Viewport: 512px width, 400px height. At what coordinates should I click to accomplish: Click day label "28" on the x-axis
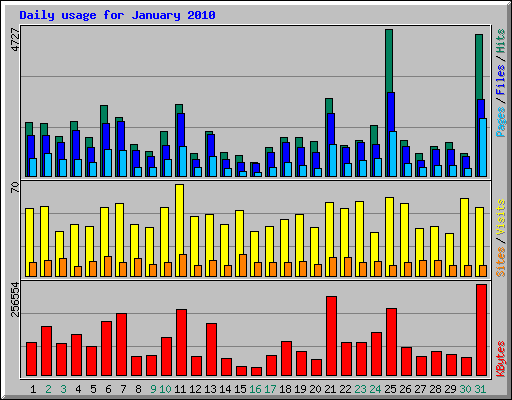435,389
